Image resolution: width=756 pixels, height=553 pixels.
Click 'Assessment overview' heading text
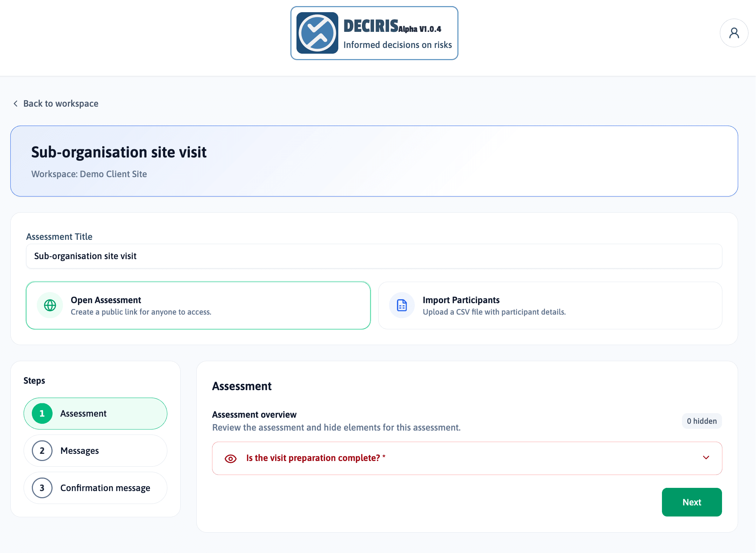pyautogui.click(x=254, y=414)
